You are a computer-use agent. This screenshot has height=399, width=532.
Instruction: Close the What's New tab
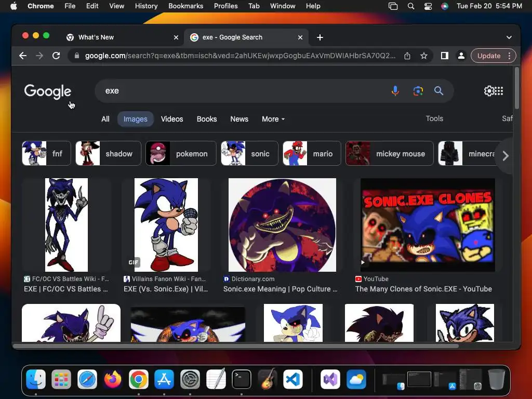[x=176, y=37]
